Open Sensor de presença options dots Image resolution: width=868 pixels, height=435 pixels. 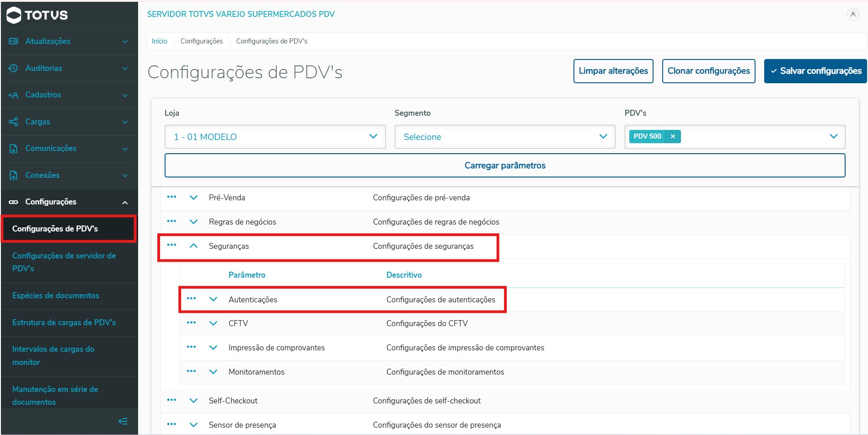pyautogui.click(x=171, y=424)
